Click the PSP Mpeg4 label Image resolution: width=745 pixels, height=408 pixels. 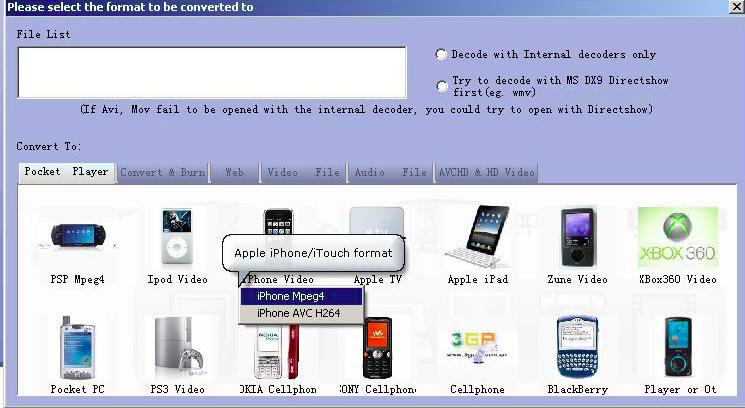[x=77, y=279]
